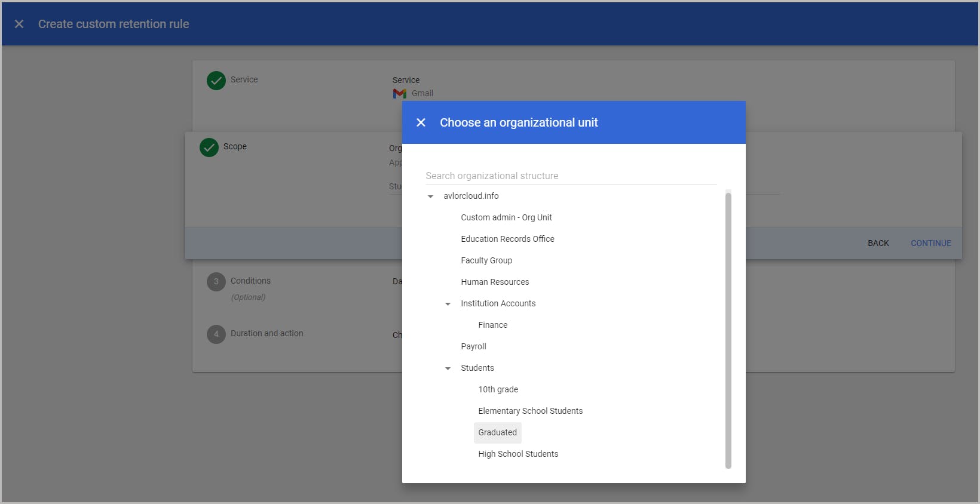980x504 pixels.
Task: Choose High School Students unit
Action: click(518, 454)
